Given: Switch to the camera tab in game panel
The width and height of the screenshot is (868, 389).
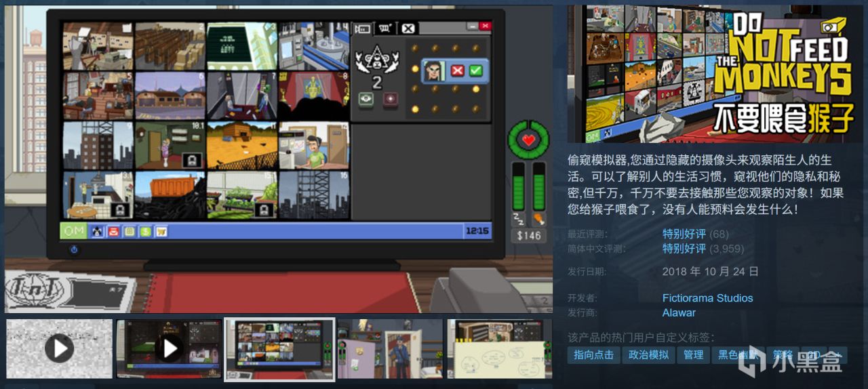Looking at the screenshot, I should click(x=363, y=28).
